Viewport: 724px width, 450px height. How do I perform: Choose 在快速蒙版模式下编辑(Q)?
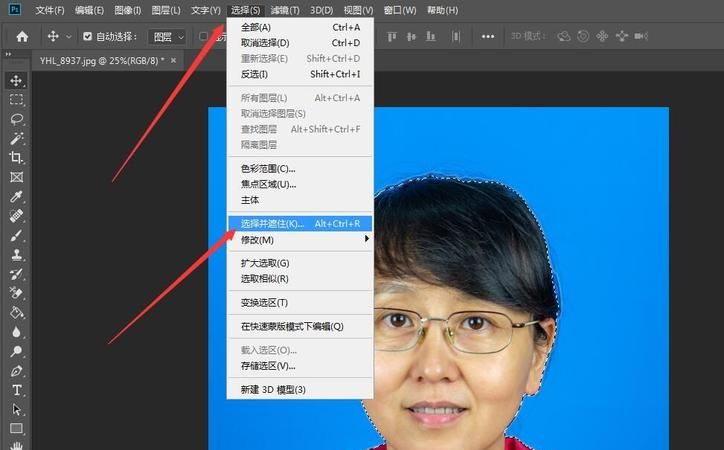click(300, 326)
